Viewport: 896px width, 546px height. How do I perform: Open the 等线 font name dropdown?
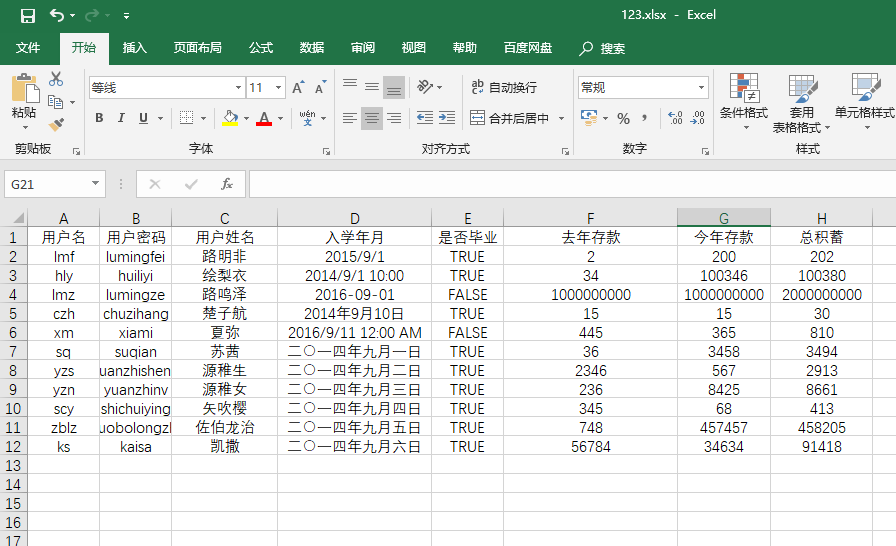click(238, 87)
